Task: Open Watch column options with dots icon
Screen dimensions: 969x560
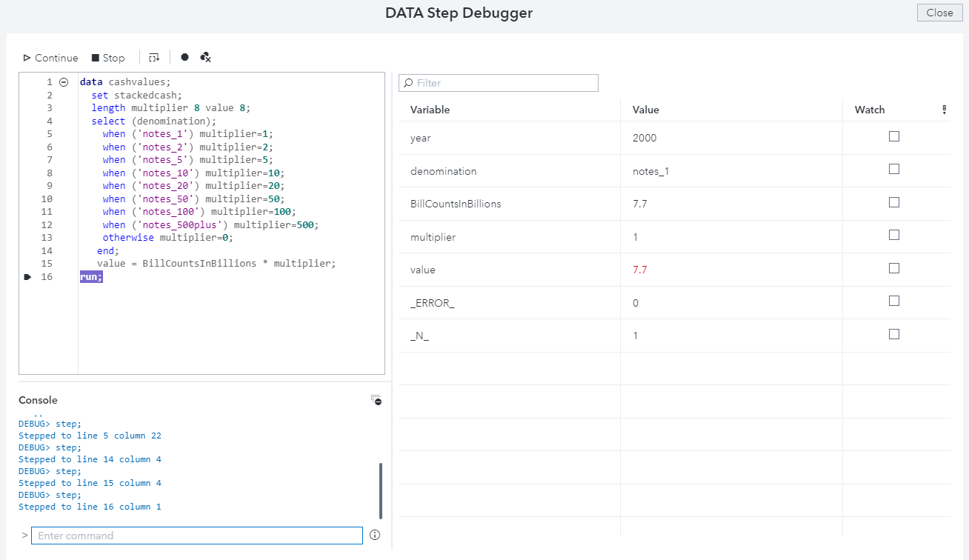Action: (944, 109)
